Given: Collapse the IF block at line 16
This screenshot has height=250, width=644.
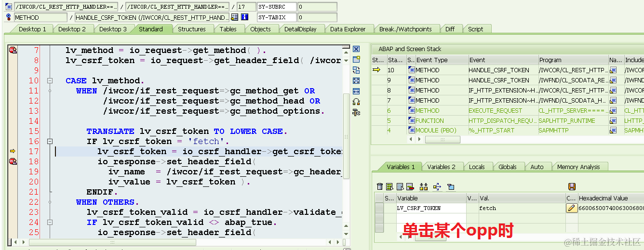Looking at the screenshot, I should click(x=50, y=141).
